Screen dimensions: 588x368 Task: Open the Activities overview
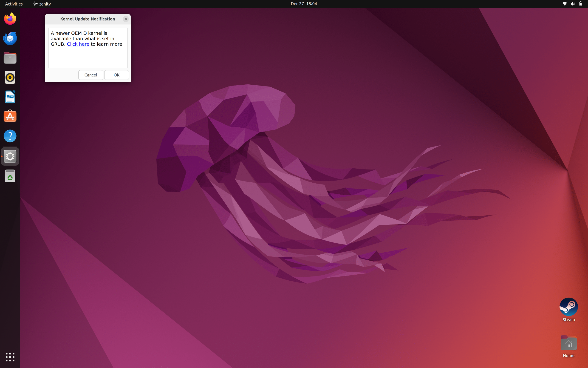pos(14,4)
